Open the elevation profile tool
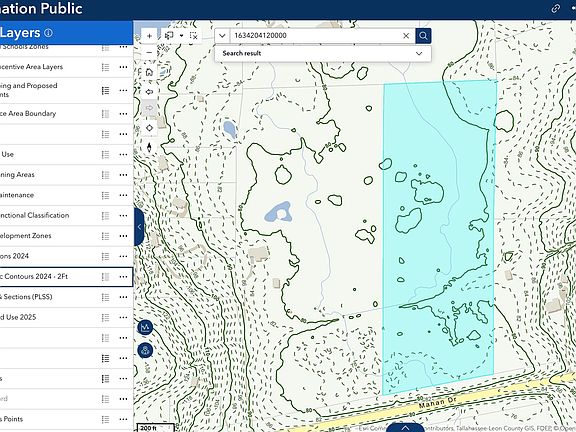576x432 pixels. (145, 327)
